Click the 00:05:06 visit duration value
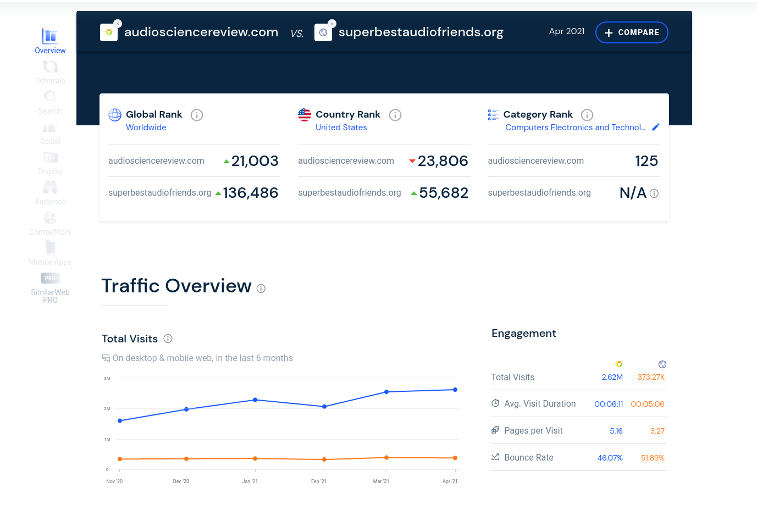 pos(648,404)
